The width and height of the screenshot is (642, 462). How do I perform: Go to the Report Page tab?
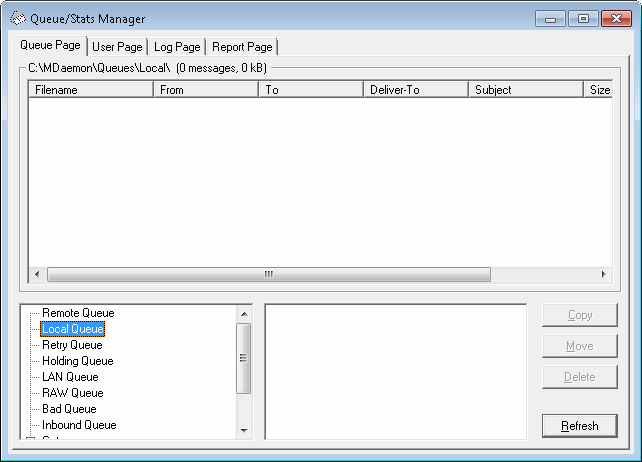coord(242,47)
